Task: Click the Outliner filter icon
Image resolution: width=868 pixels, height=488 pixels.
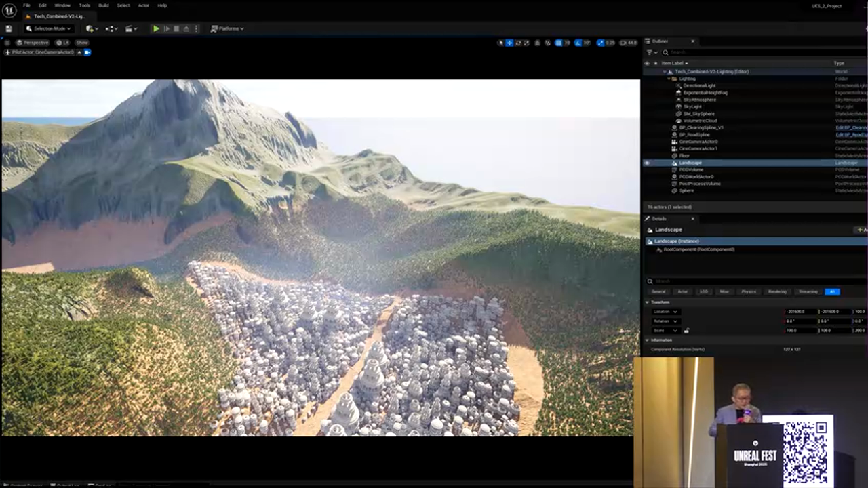Action: [x=650, y=52]
